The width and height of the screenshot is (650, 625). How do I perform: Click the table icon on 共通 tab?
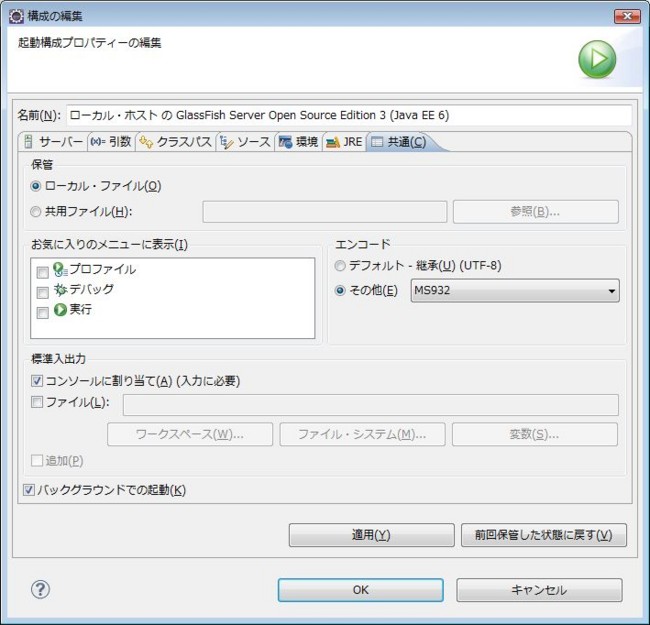coord(377,142)
